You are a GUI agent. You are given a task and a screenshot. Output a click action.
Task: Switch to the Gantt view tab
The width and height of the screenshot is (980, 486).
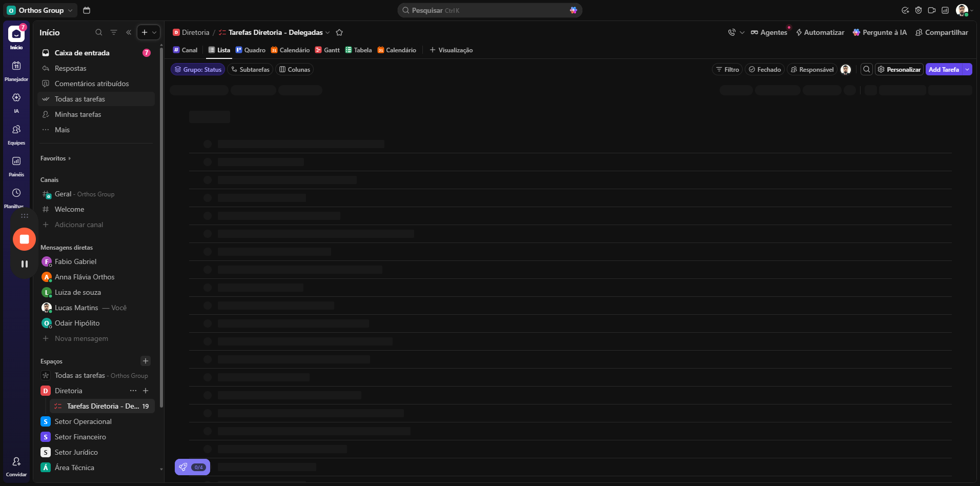pyautogui.click(x=327, y=50)
